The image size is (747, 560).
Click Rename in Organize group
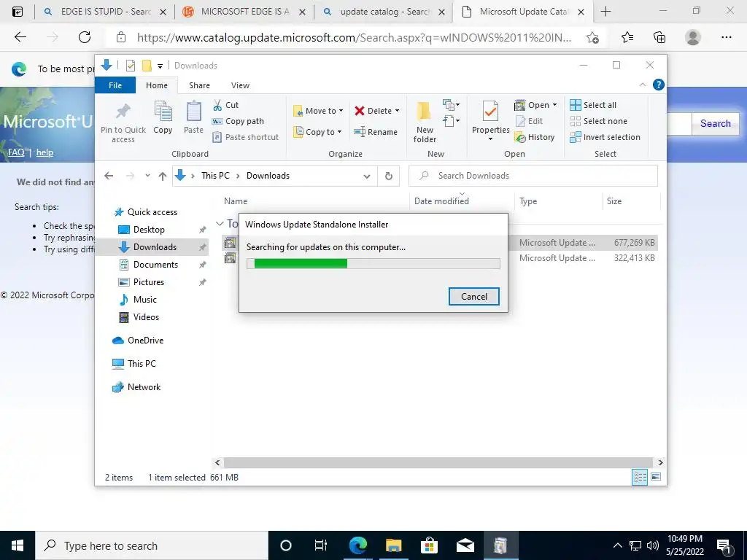pyautogui.click(x=376, y=132)
